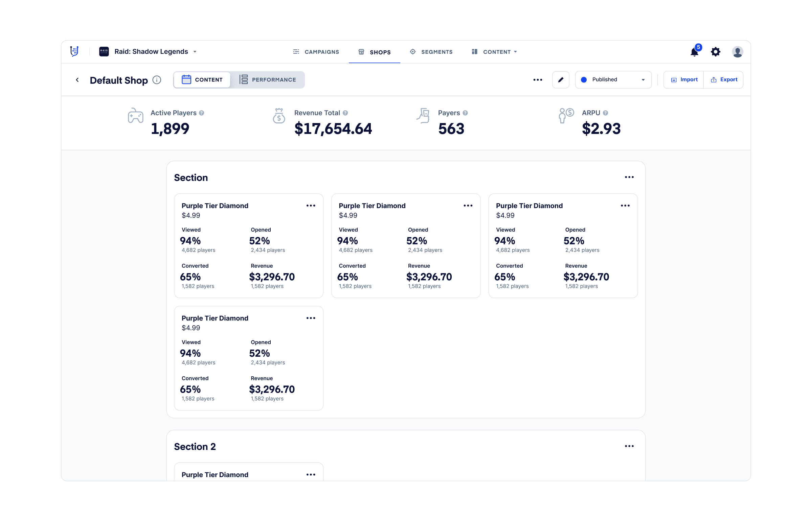Click the Export button
This screenshot has width=812, height=521.
click(723, 80)
